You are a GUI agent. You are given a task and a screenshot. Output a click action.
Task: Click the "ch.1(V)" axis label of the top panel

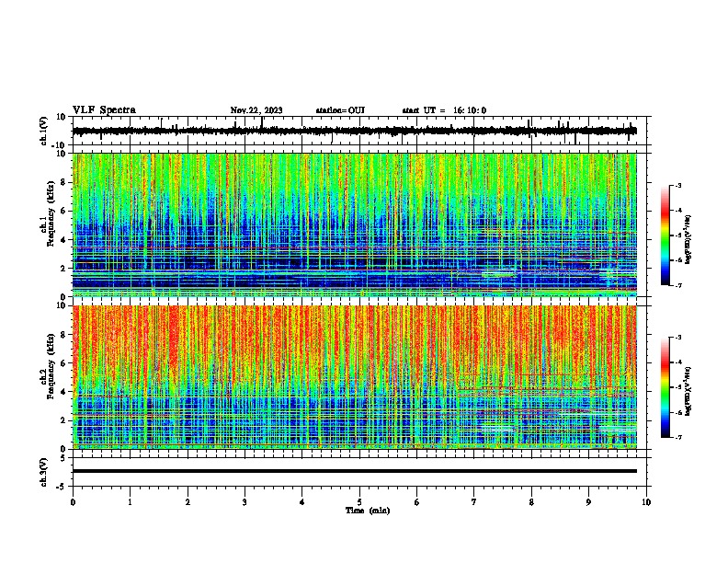click(x=44, y=131)
